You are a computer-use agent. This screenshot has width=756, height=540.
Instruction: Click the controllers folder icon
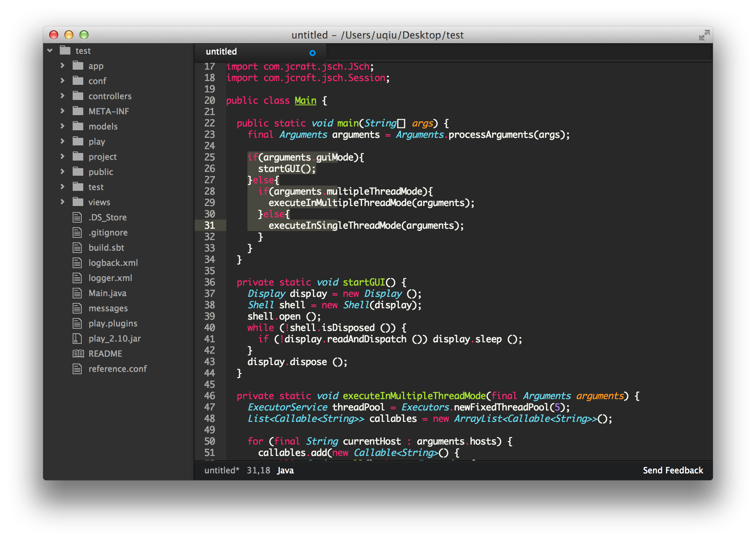pos(78,96)
